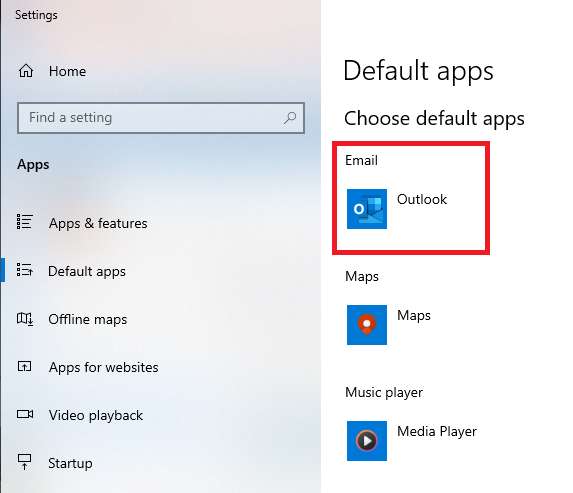Click the Media Player app icon

[x=367, y=441]
